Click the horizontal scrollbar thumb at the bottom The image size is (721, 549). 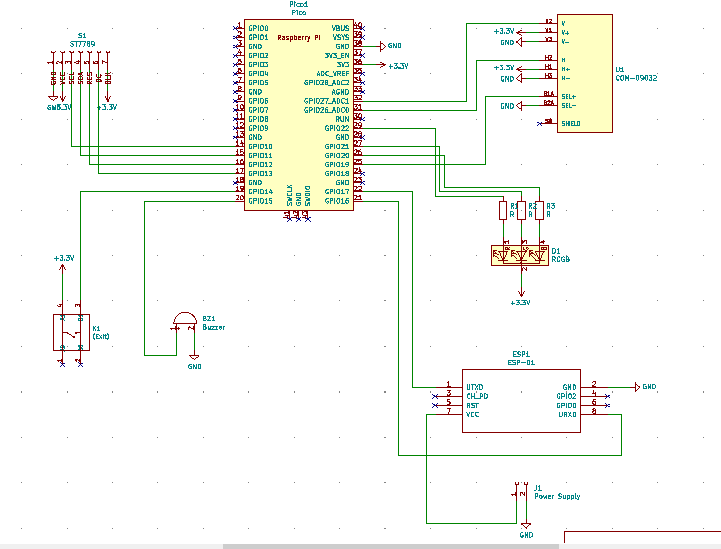(391, 546)
